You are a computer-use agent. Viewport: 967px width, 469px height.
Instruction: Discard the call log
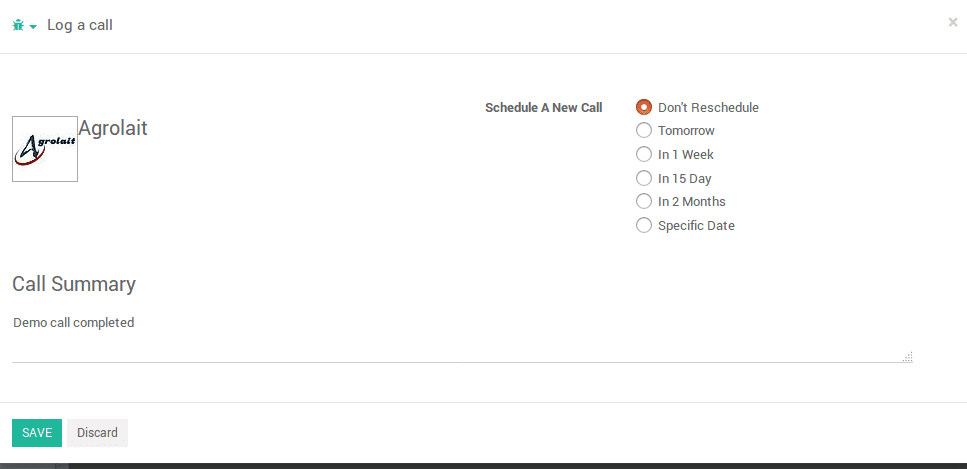click(x=97, y=433)
